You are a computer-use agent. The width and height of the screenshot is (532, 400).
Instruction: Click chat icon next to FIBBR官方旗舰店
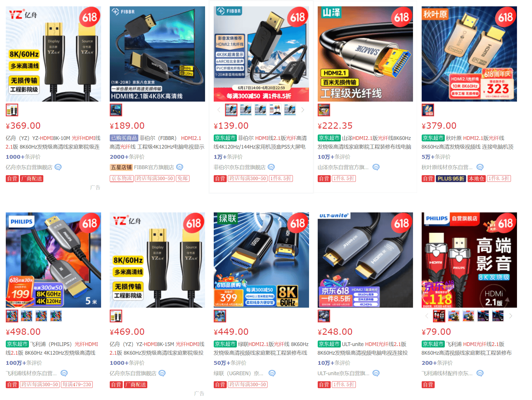(x=180, y=167)
